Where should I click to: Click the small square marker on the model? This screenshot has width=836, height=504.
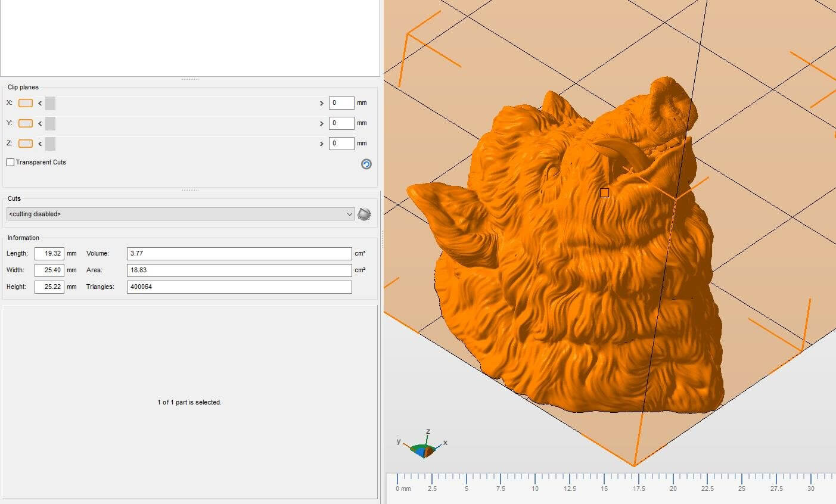(x=604, y=192)
